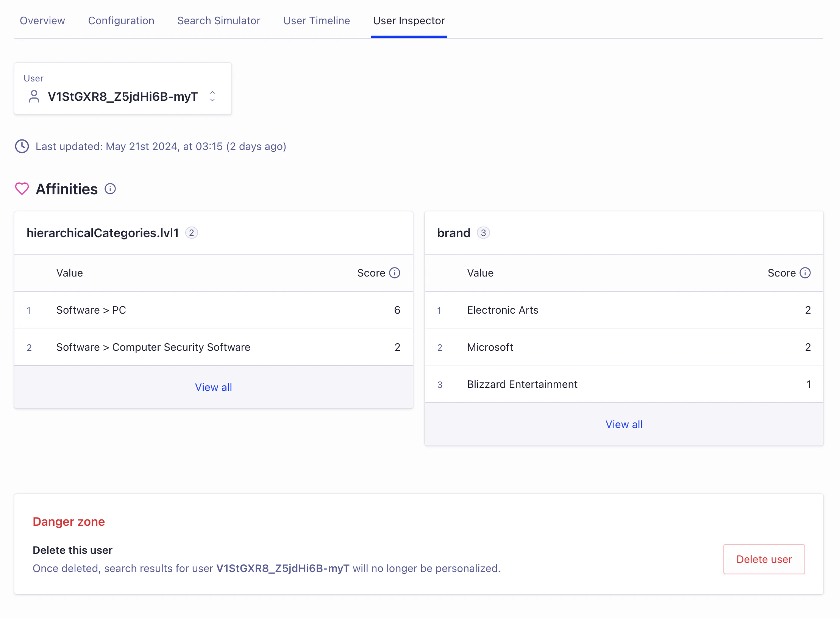Screen dimensions: 840x619
Task: Click View all in the brand table
Action: (624, 424)
